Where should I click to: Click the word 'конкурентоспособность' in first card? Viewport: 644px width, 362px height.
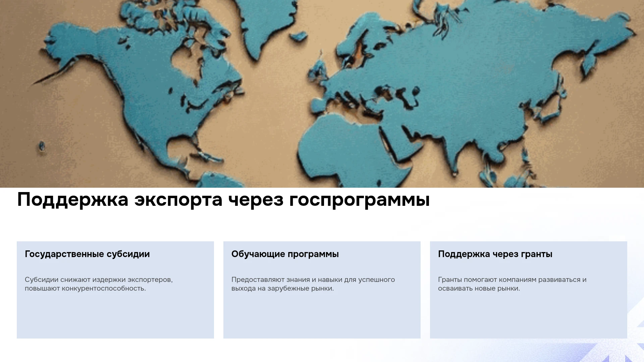[x=103, y=288]
